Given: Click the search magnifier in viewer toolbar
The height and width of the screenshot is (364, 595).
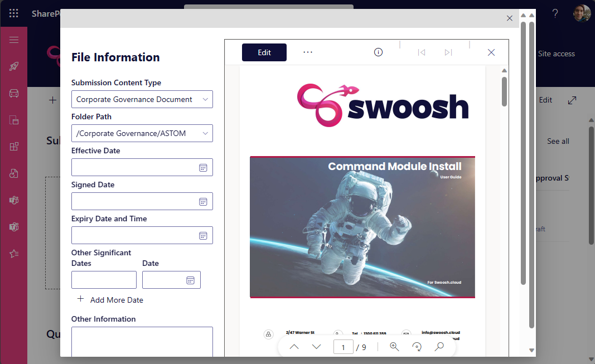Looking at the screenshot, I should (439, 347).
